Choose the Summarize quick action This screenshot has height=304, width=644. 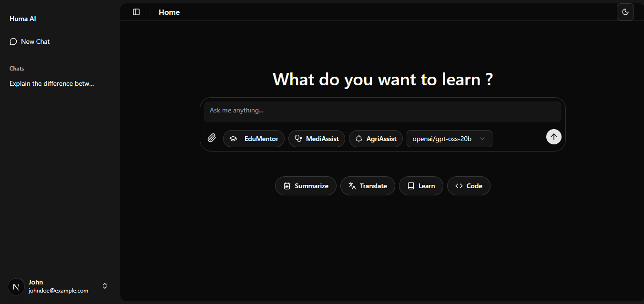(306, 186)
